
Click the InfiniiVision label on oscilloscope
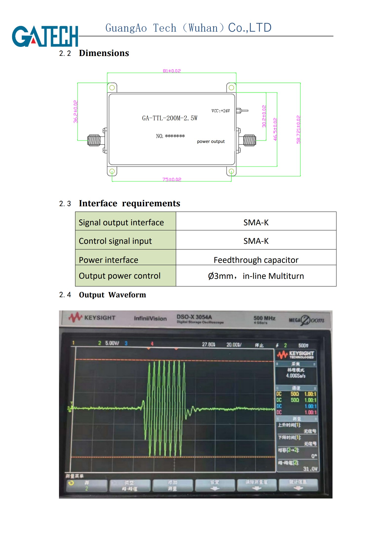pyautogui.click(x=150, y=319)
